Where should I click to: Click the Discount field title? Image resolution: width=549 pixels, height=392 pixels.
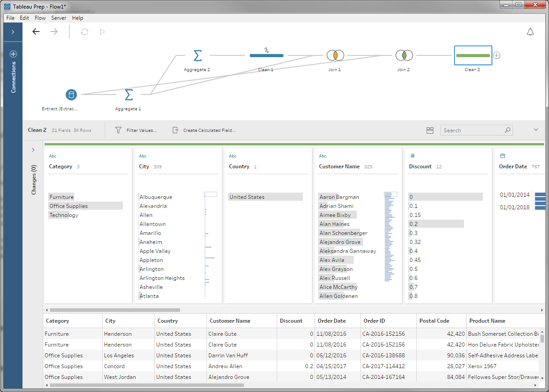(420, 166)
